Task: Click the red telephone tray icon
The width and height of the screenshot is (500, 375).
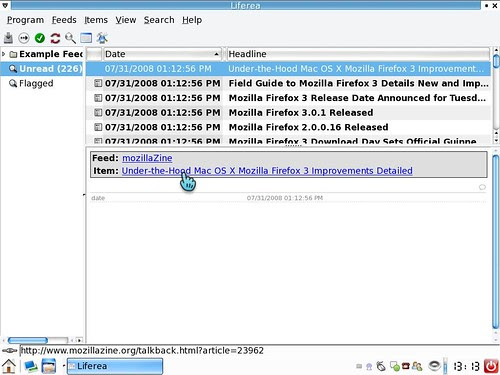Action: pyautogui.click(x=405, y=366)
